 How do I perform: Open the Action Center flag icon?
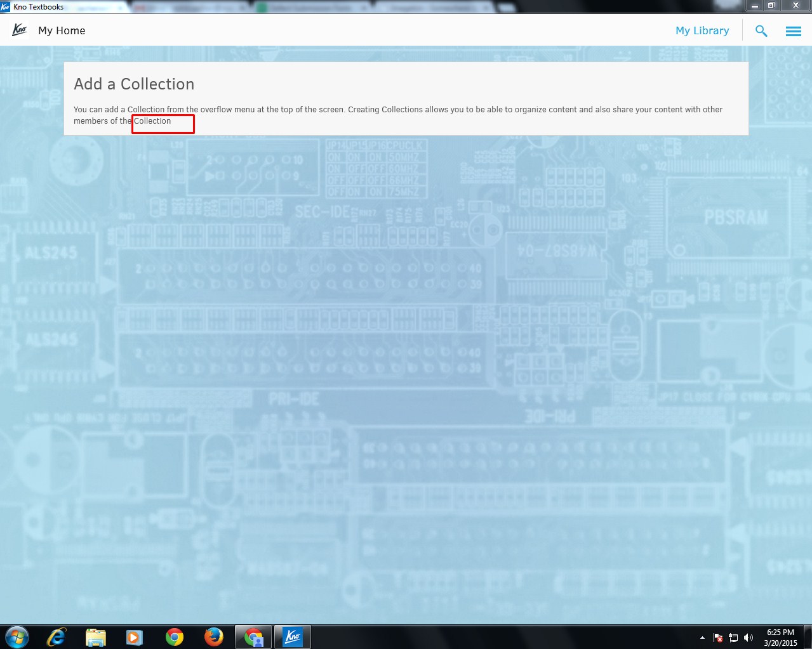[x=718, y=638]
